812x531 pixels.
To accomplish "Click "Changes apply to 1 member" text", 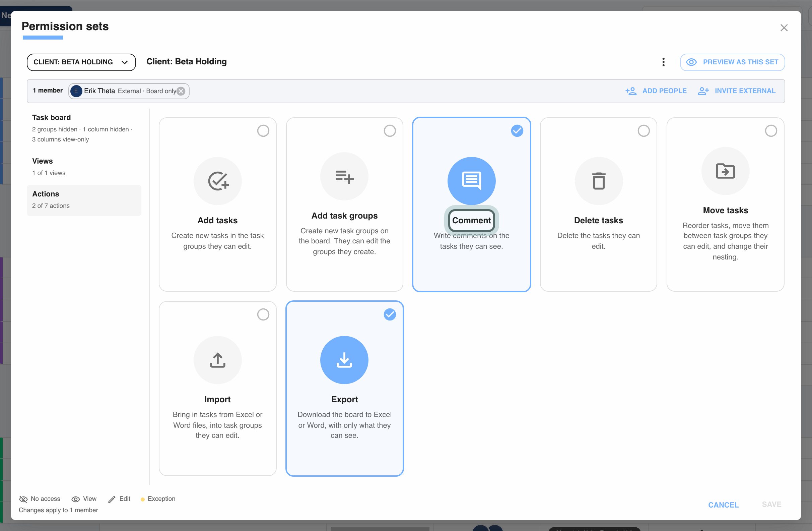I will coord(58,510).
